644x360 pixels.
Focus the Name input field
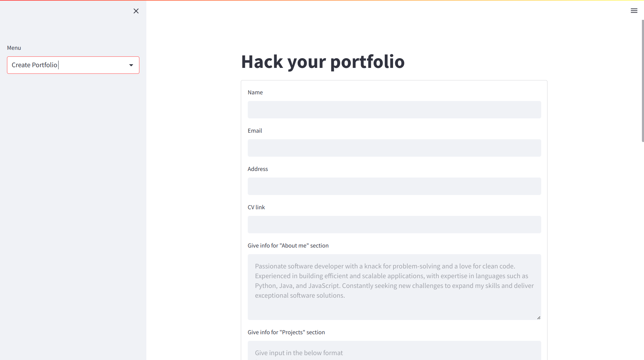point(394,110)
